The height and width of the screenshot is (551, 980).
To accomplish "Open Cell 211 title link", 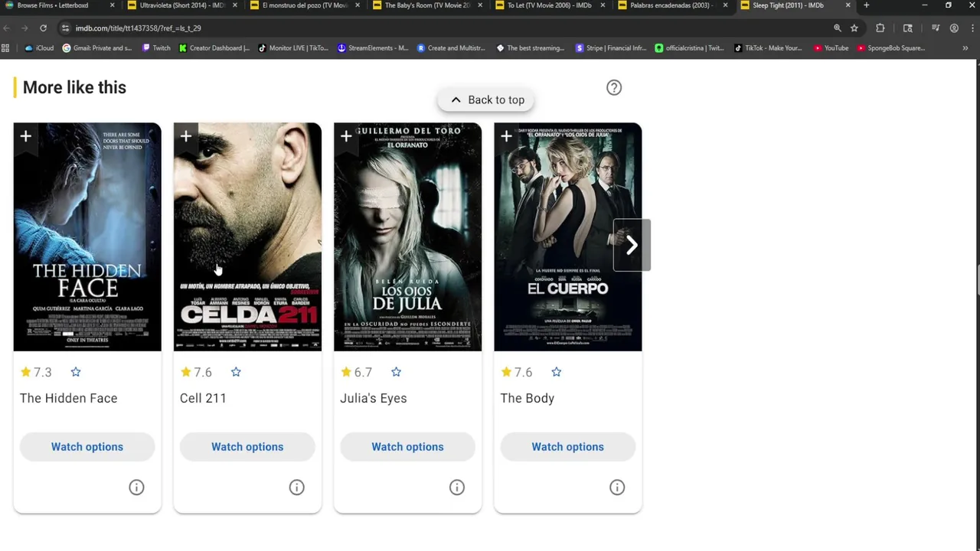I will [x=203, y=398].
